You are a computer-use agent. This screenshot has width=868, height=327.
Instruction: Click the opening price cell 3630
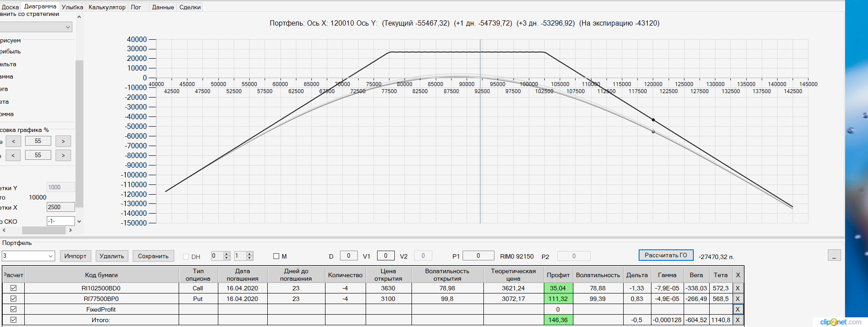(x=388, y=288)
